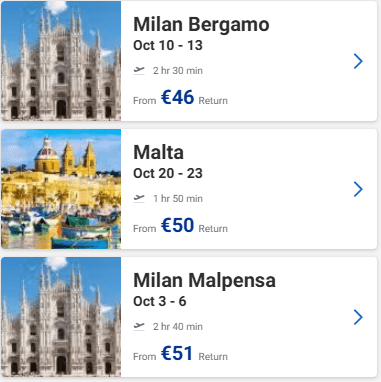Select the Malta destination title
Image resolution: width=381 pixels, height=382 pixels.
point(158,152)
